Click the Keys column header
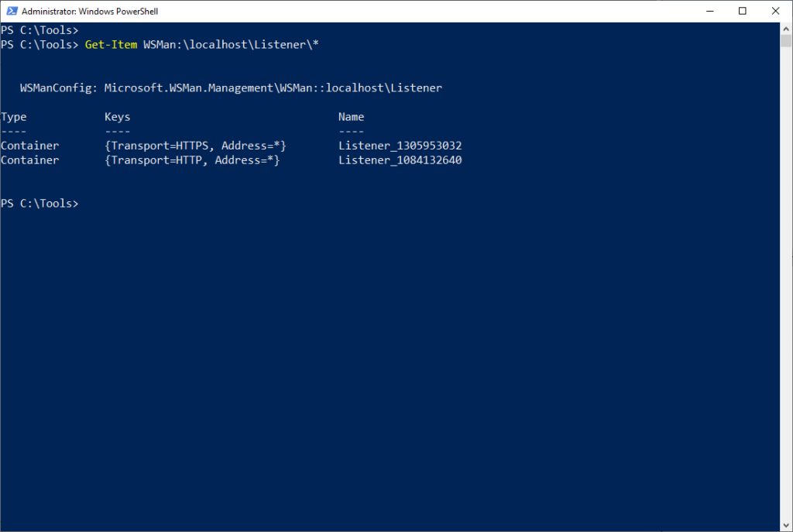This screenshot has height=532, width=793. (117, 116)
